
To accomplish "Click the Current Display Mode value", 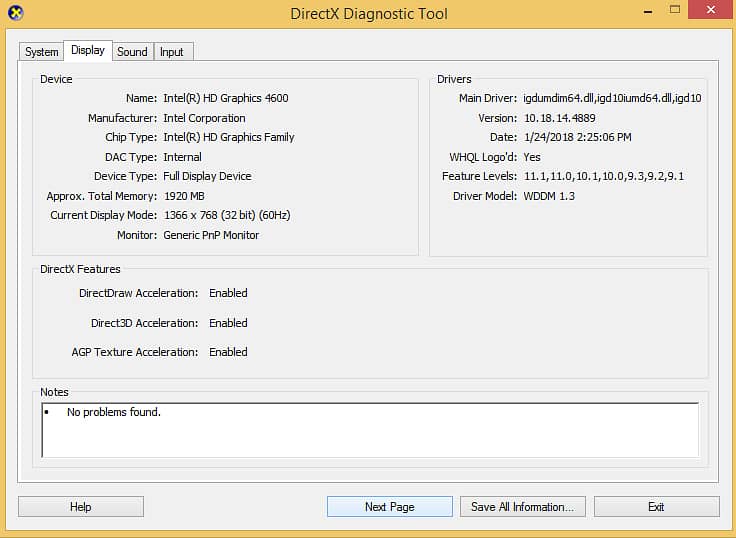I will click(227, 215).
